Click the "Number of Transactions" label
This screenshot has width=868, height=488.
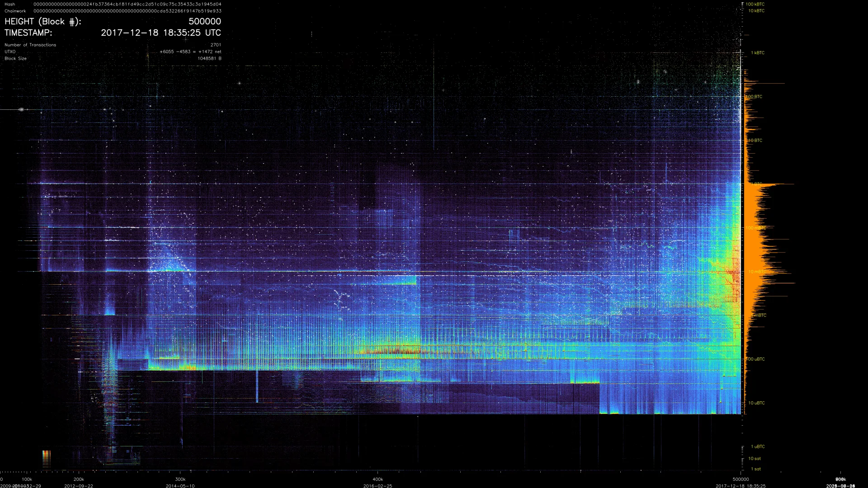(x=30, y=45)
